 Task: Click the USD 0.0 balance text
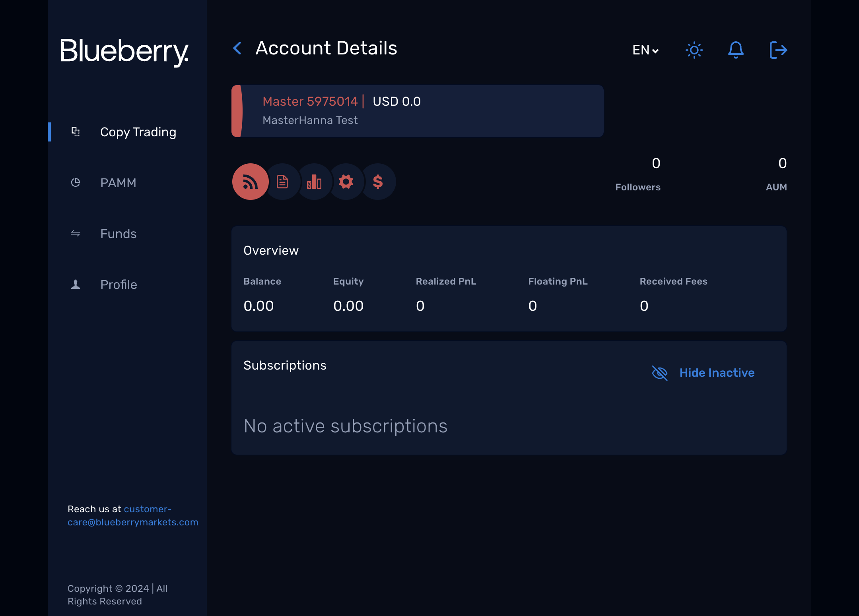pos(396,101)
